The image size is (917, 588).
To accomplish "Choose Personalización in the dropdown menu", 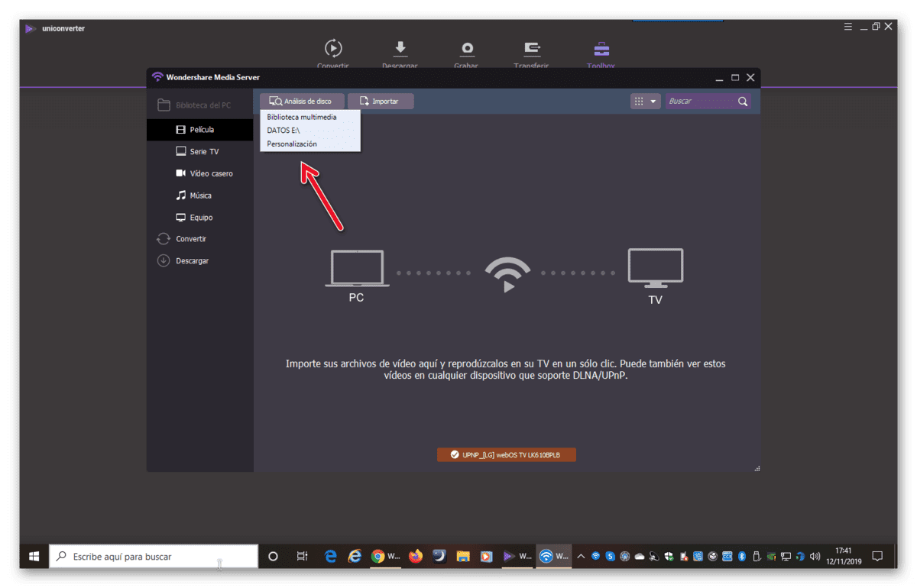I will [292, 144].
